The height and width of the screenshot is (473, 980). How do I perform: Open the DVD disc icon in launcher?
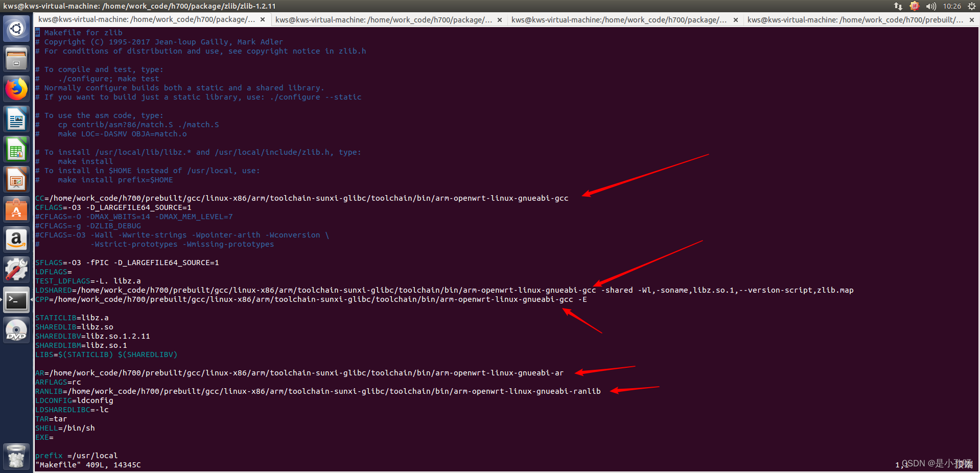tap(16, 330)
